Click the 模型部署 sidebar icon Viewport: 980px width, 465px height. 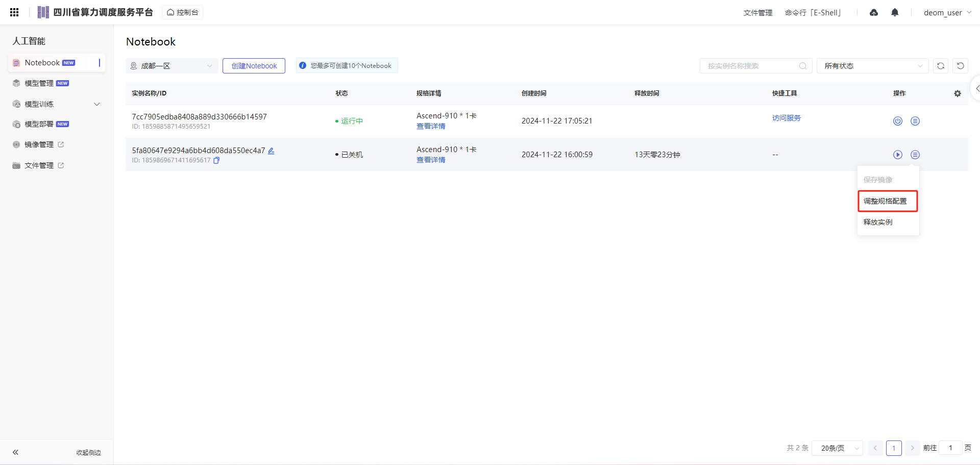tap(16, 124)
